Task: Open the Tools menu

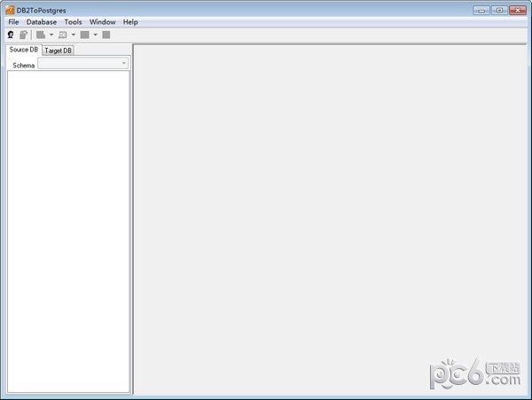Action: (73, 22)
